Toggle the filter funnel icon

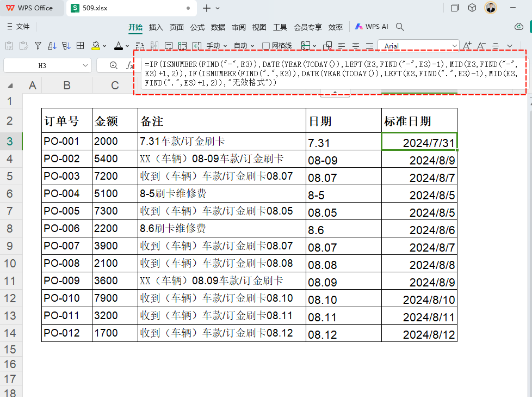pyautogui.click(x=38, y=46)
